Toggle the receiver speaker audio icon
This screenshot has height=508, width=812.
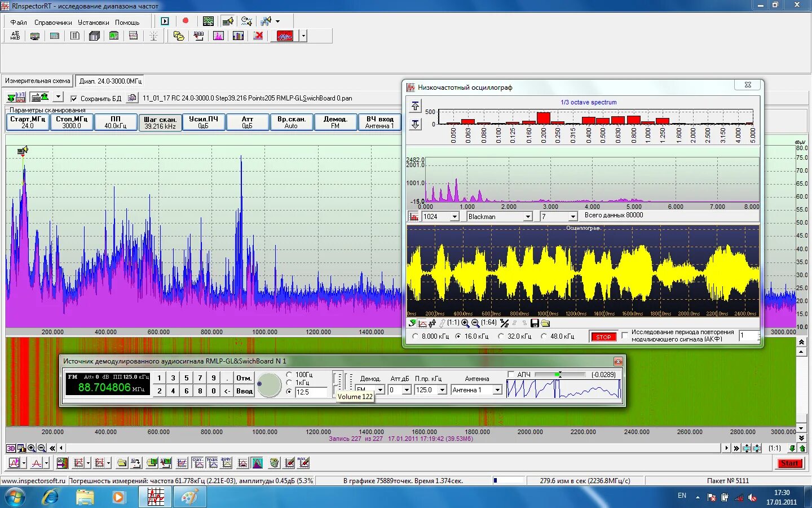point(228,21)
